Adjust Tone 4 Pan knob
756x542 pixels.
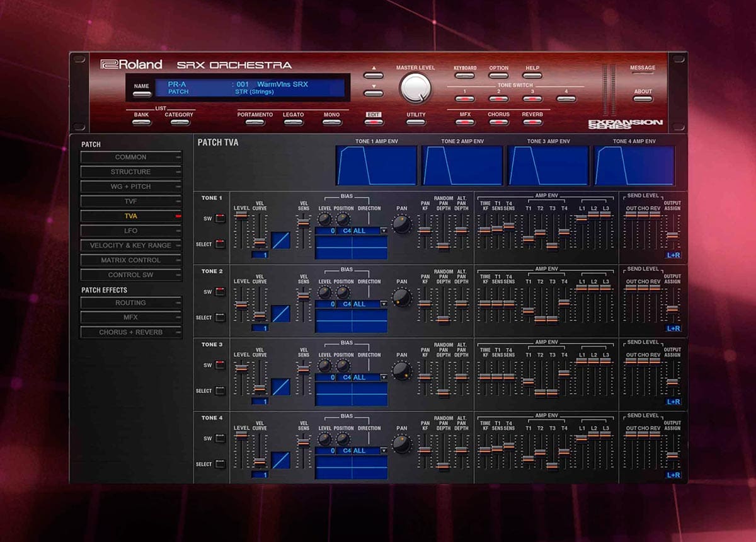click(402, 444)
